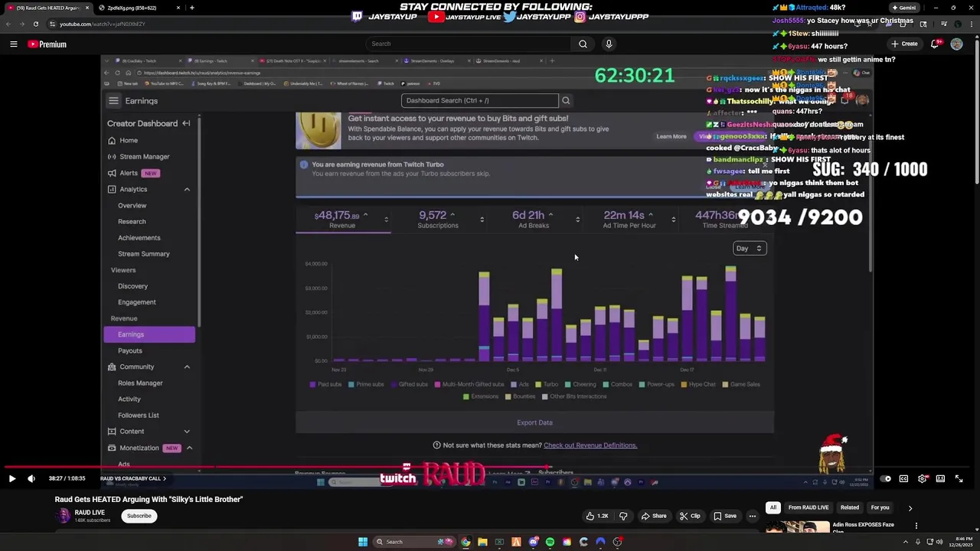The image size is (980, 551).
Task: Expand the Content section in Creator Dashboard
Action: pos(187,432)
